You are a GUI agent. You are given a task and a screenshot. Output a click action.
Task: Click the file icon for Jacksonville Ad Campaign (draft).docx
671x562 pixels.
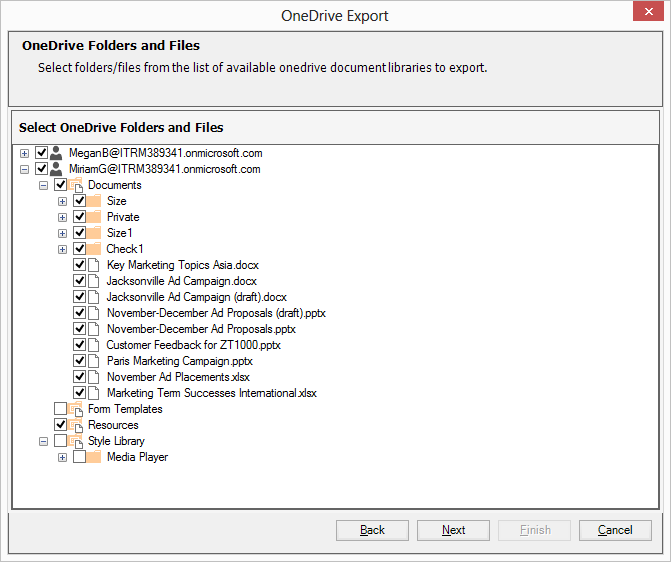[x=93, y=297]
